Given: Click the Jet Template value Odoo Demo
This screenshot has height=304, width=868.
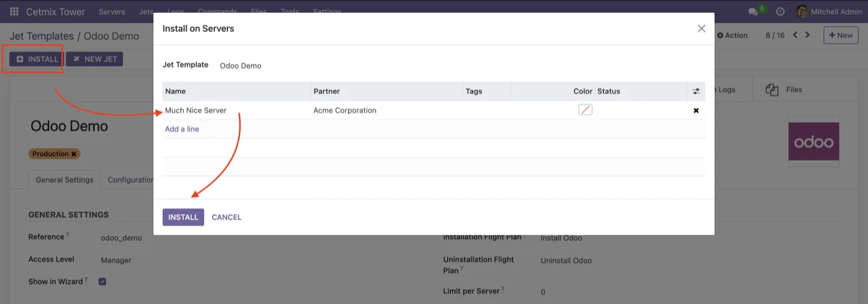Looking at the screenshot, I should [241, 66].
